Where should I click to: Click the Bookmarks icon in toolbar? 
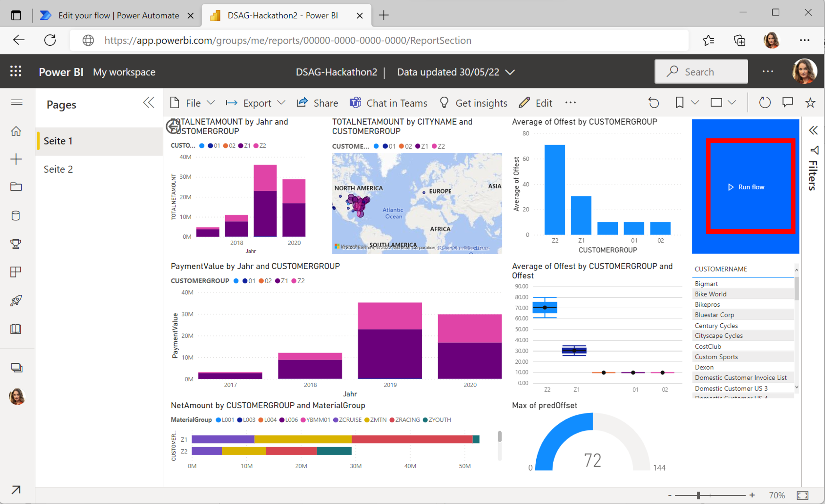pyautogui.click(x=679, y=102)
